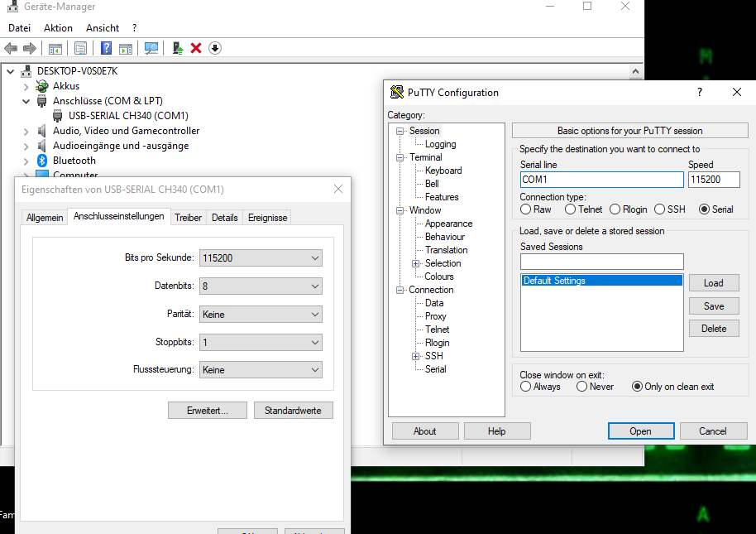Image resolution: width=756 pixels, height=534 pixels.
Task: Click Save session button
Action: 714,306
